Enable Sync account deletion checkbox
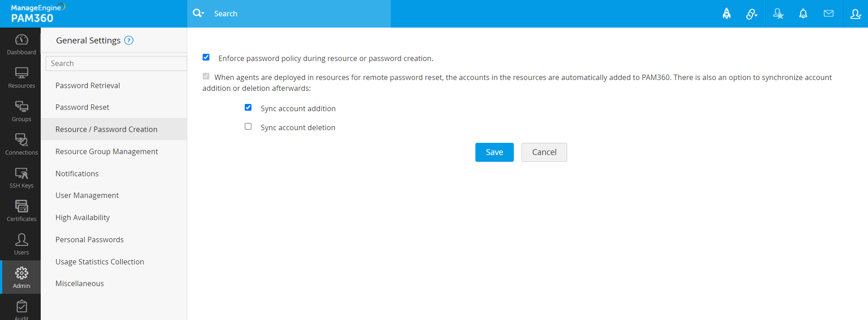This screenshot has width=868, height=320. (248, 127)
